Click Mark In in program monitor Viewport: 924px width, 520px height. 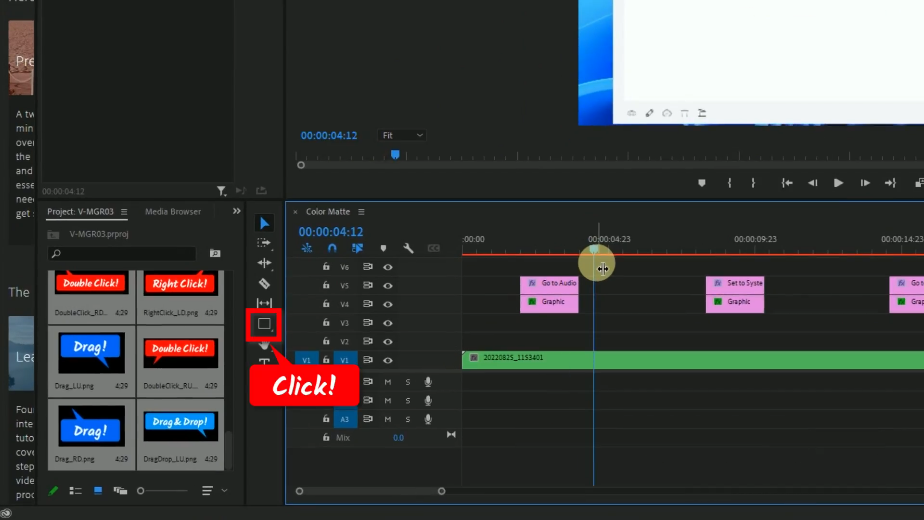(730, 183)
